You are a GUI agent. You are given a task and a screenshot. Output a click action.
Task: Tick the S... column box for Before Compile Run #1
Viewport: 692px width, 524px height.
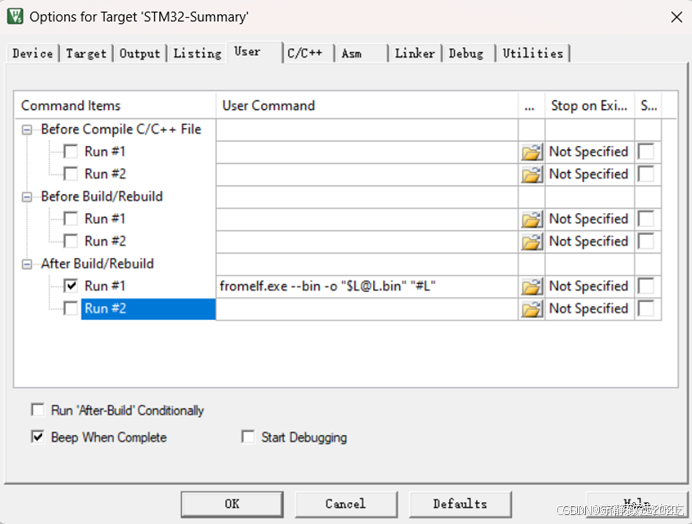(646, 151)
